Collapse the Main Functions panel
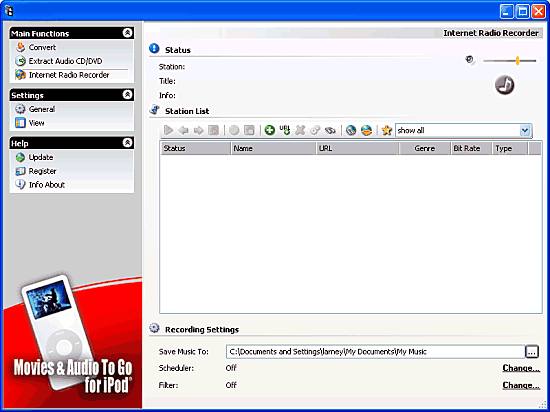 tap(128, 33)
